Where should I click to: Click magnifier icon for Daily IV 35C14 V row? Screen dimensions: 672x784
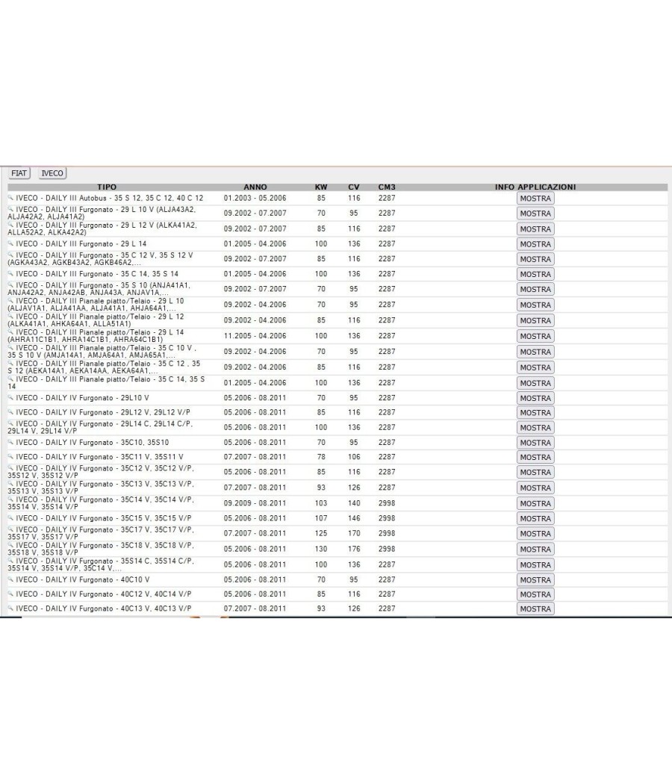pyautogui.click(x=10, y=499)
